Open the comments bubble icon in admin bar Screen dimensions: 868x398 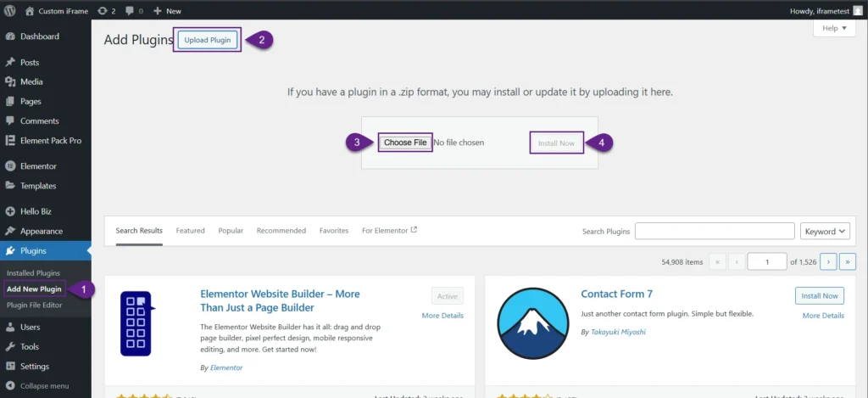tap(130, 10)
